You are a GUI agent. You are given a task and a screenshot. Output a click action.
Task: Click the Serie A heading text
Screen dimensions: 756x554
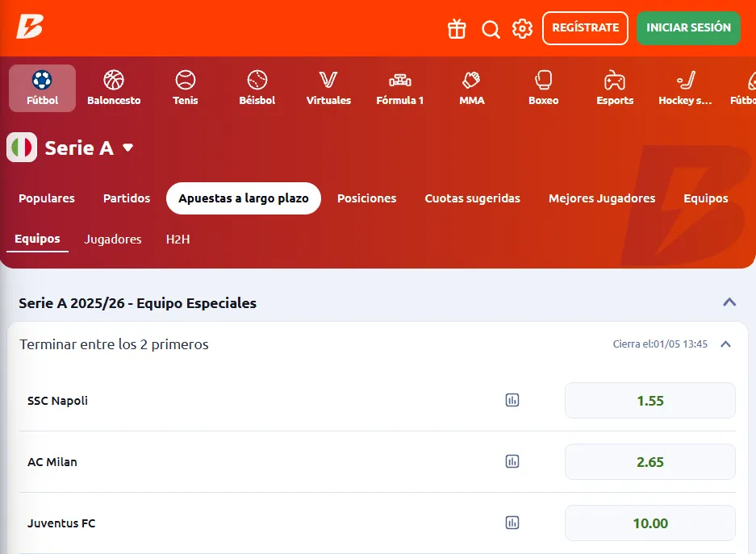pyautogui.click(x=79, y=148)
